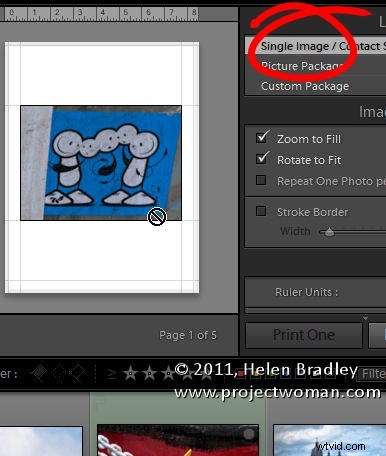
Task: Set filter rating to two stars
Action: (x=149, y=374)
